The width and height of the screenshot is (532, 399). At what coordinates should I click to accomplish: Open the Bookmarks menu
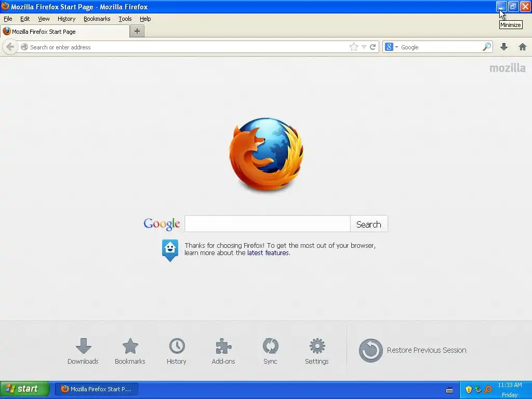coord(97,19)
